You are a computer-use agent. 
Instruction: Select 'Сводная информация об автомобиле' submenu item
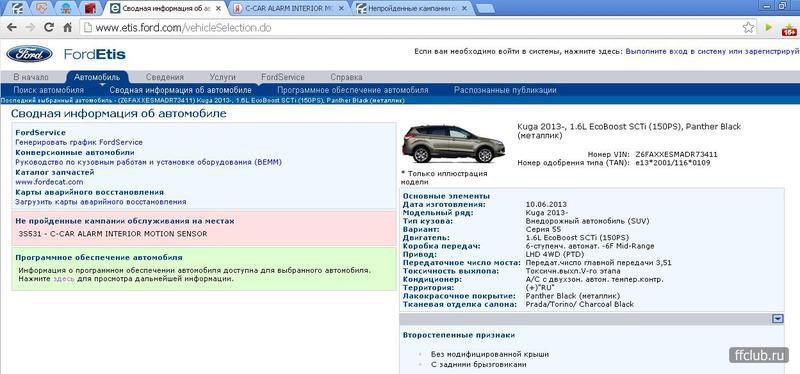click(x=181, y=90)
